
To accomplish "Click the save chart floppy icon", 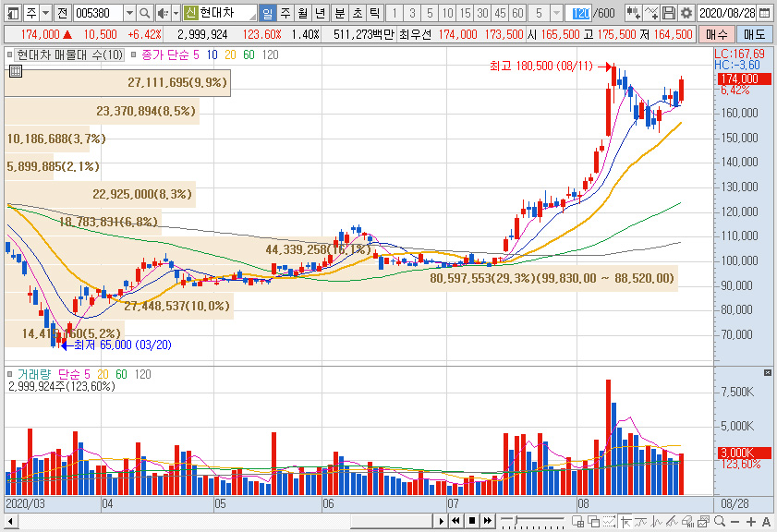I will pos(669,13).
